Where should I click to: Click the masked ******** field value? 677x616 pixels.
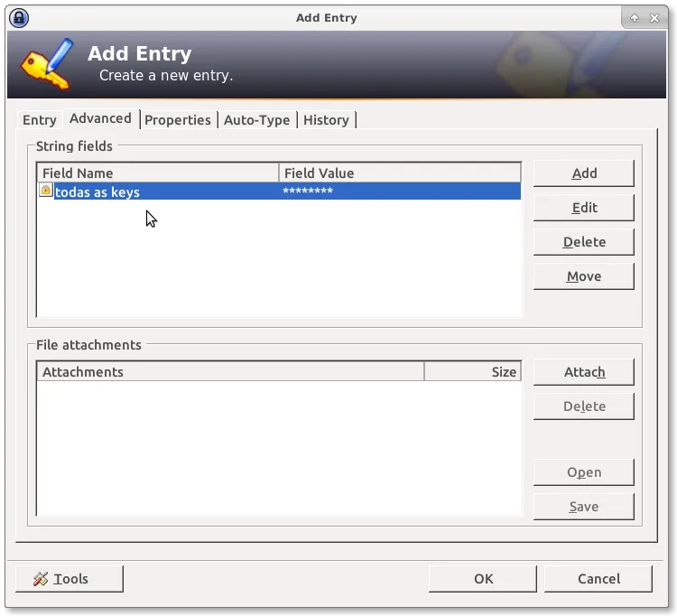point(308,191)
